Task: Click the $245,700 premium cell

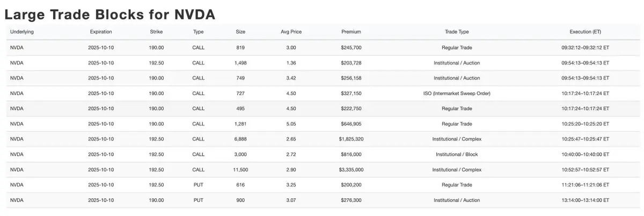Action: click(351, 47)
